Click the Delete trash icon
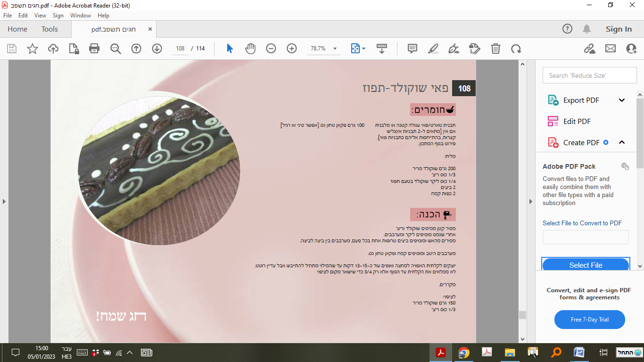 click(x=495, y=49)
